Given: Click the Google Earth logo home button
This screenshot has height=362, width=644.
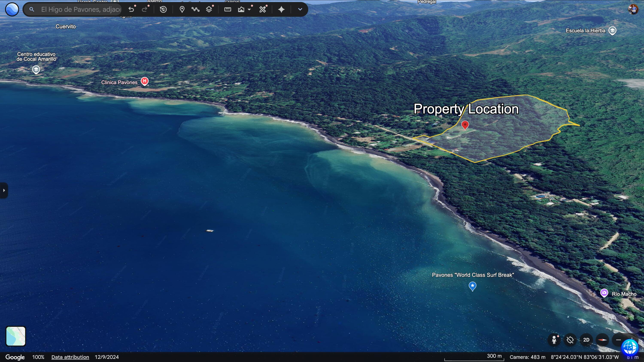Looking at the screenshot, I should point(12,9).
